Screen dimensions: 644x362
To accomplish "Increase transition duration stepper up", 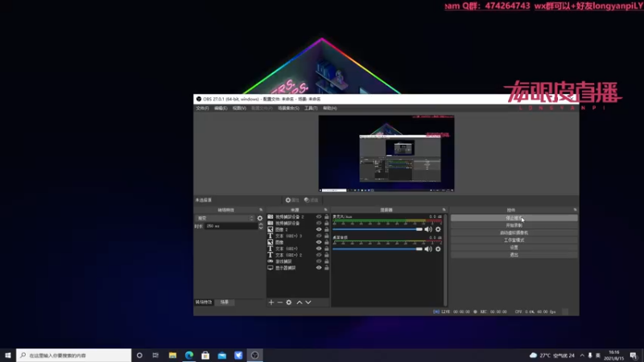I will click(x=261, y=224).
